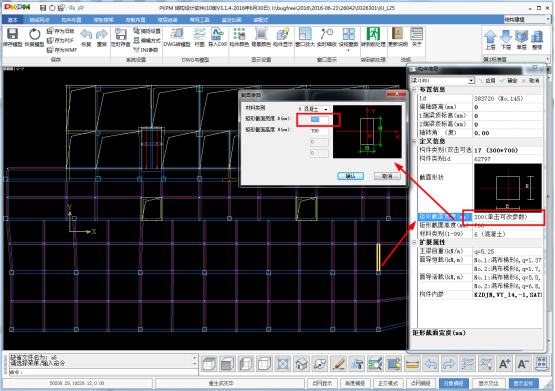Collapse the 扩展属性 section

414,242
